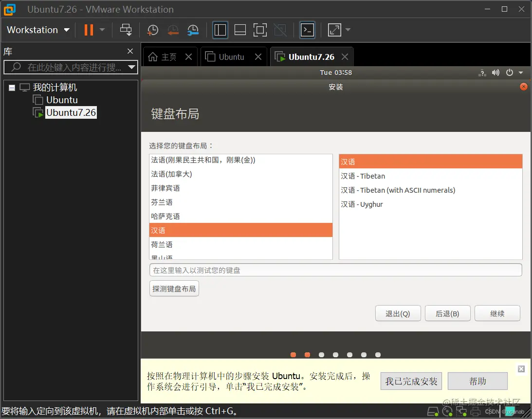
Task: Open the suspend button dropdown arrow
Action: [101, 30]
